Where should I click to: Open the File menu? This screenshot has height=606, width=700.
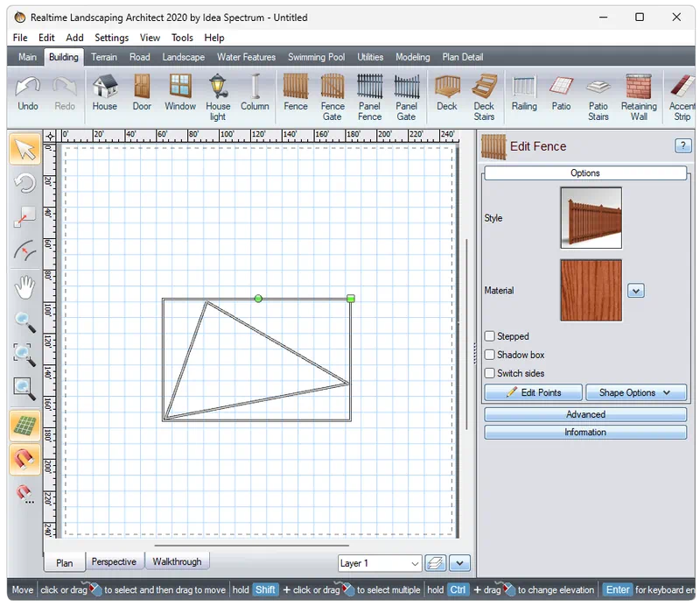pyautogui.click(x=20, y=38)
